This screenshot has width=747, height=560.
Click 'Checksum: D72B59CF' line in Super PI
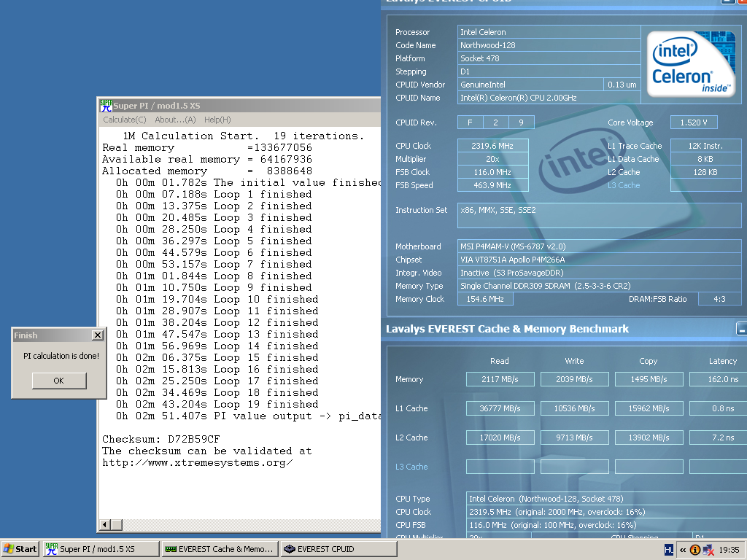tap(161, 439)
